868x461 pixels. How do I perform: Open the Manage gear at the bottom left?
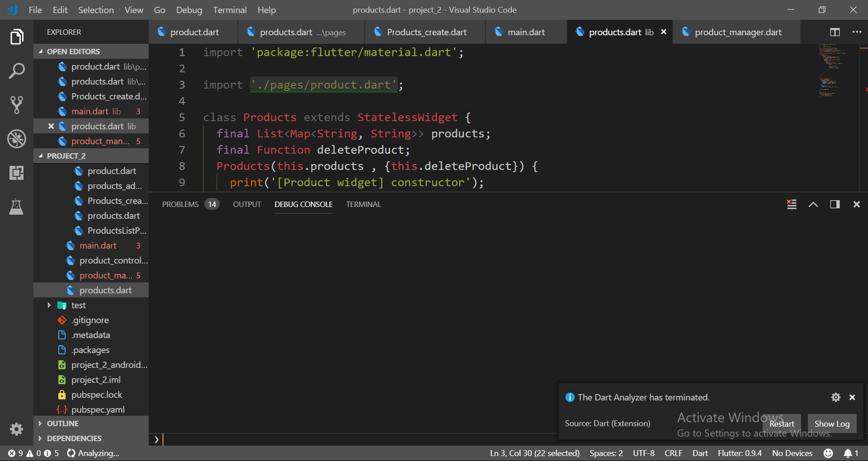coord(17,429)
